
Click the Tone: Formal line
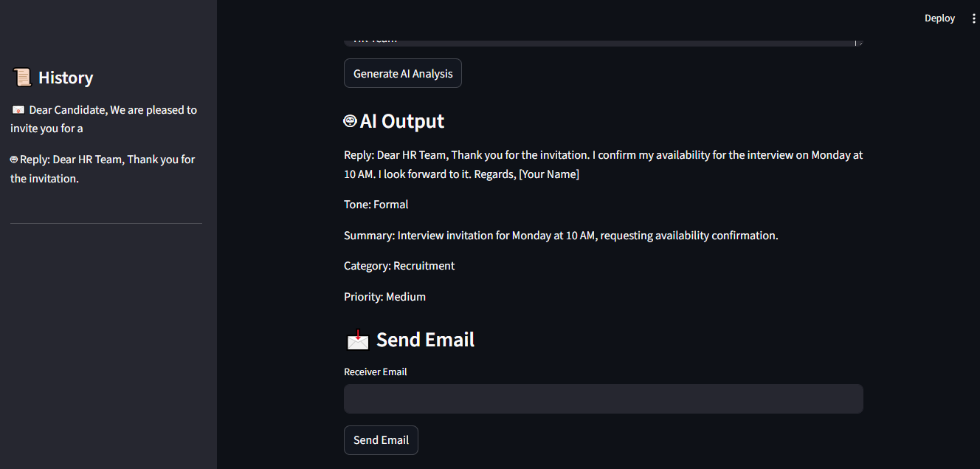point(376,205)
